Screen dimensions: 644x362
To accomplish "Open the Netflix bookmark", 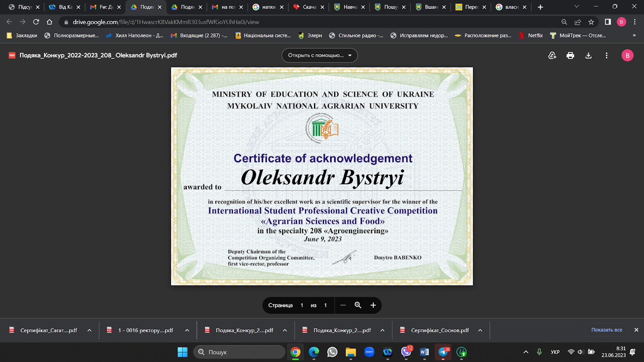I will coord(530,35).
